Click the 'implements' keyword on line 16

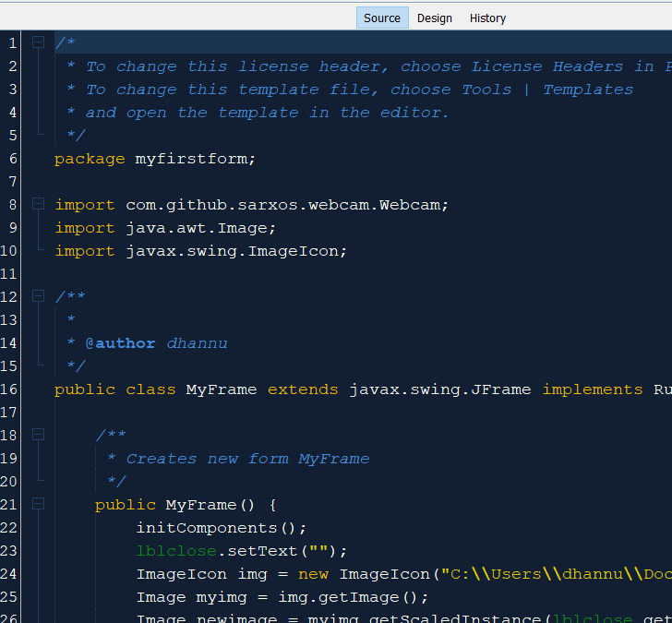pos(593,389)
